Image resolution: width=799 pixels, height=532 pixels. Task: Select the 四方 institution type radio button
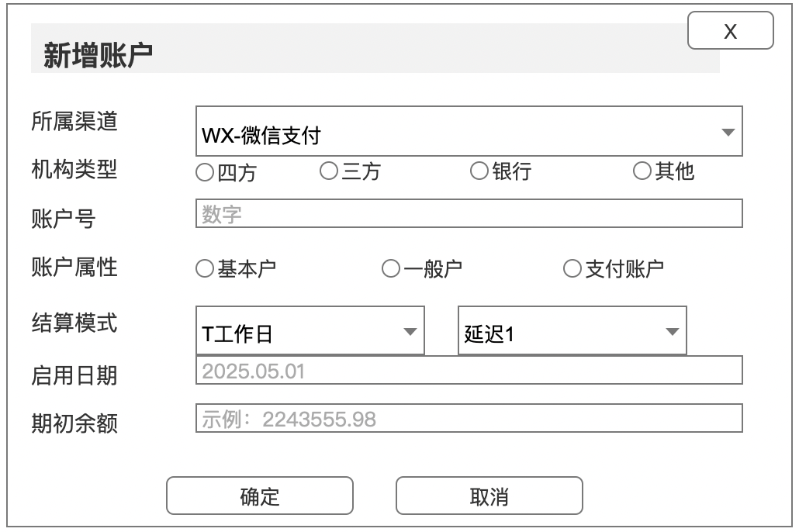tap(203, 171)
